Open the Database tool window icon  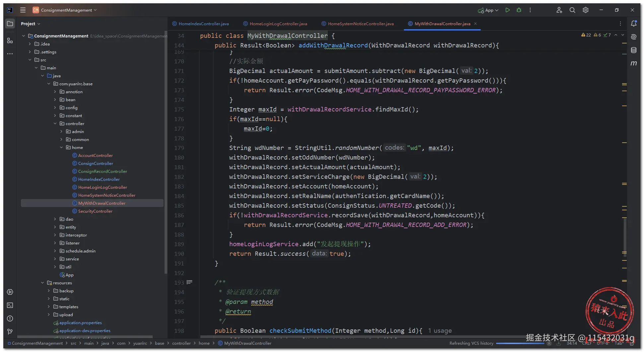(x=634, y=50)
